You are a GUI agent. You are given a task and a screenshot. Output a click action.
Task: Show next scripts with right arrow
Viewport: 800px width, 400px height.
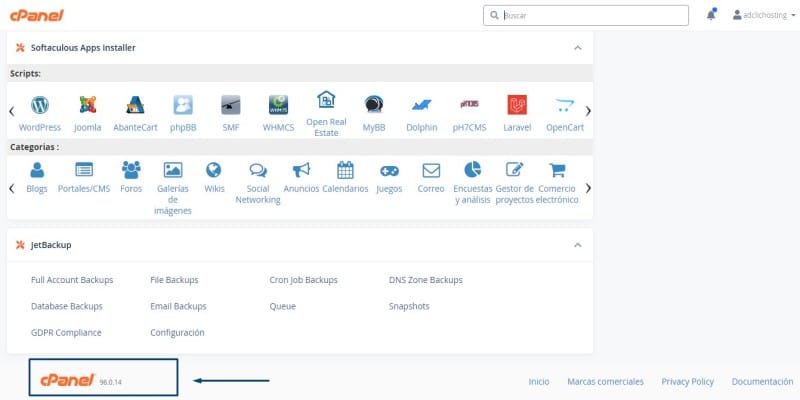[x=588, y=111]
